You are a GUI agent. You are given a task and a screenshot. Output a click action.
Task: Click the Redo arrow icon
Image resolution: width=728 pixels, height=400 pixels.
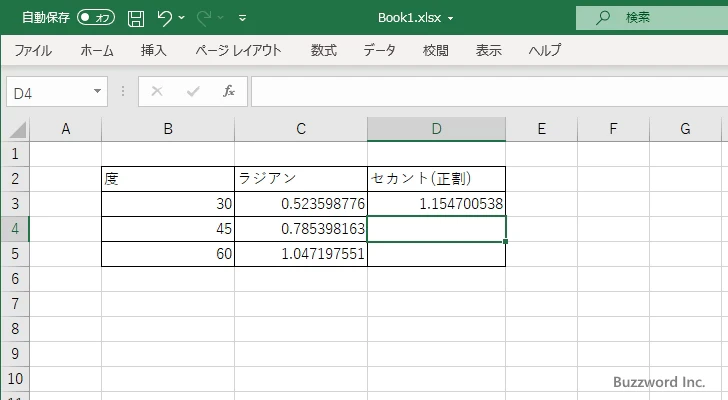coord(203,18)
